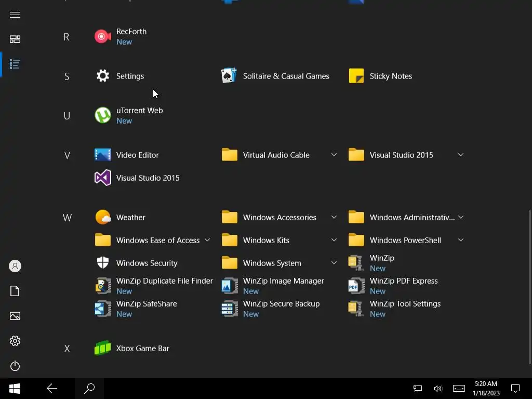Open the user account icon
Image resolution: width=532 pixels, height=399 pixels.
point(15,266)
